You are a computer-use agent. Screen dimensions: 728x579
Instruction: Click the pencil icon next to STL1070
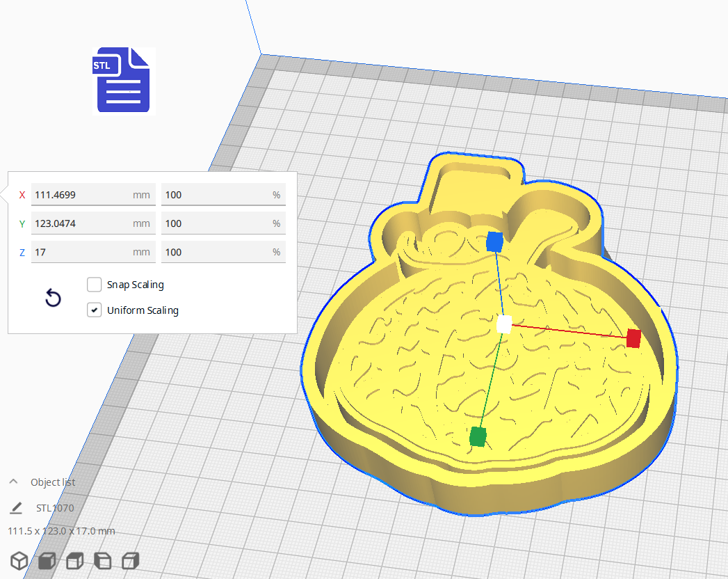click(x=15, y=508)
